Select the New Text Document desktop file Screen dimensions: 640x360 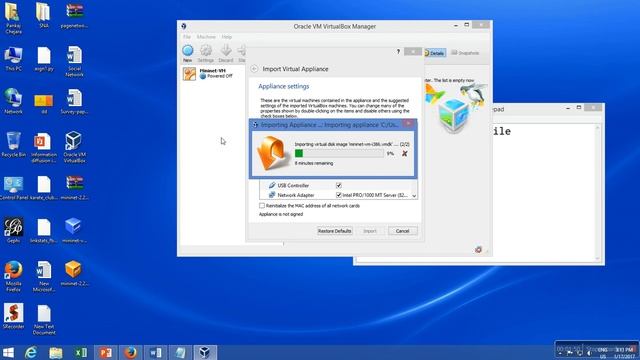click(44, 320)
